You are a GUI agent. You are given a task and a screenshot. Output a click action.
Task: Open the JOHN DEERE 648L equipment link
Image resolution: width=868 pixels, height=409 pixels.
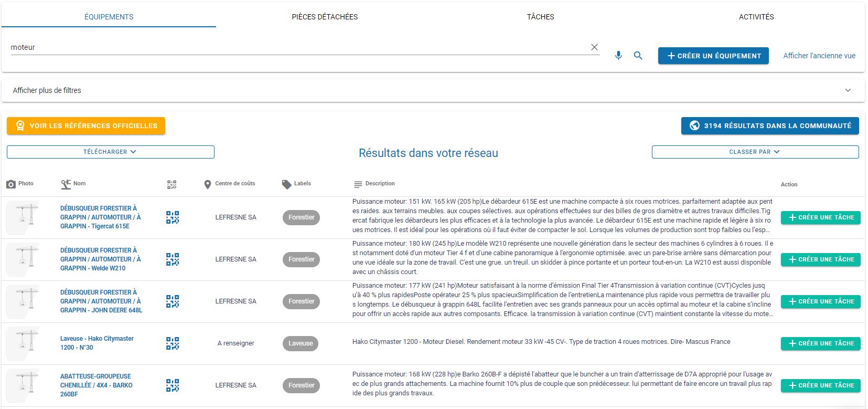[x=101, y=301]
